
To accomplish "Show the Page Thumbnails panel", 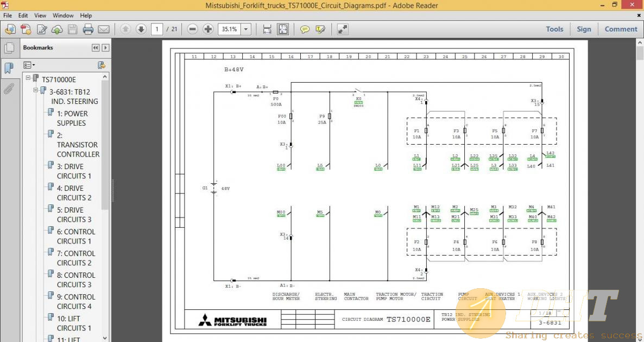I will 9,48.
